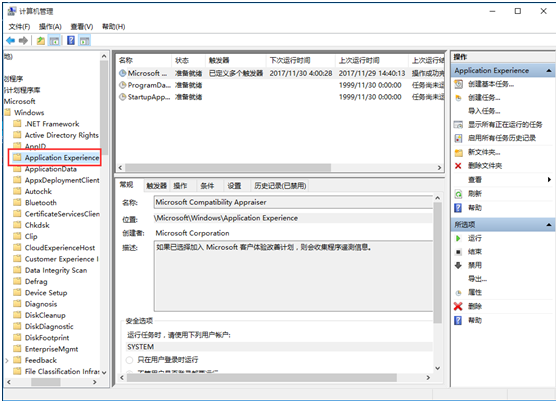
Task: Expand the Feedback tree node arrow
Action: 7,361
